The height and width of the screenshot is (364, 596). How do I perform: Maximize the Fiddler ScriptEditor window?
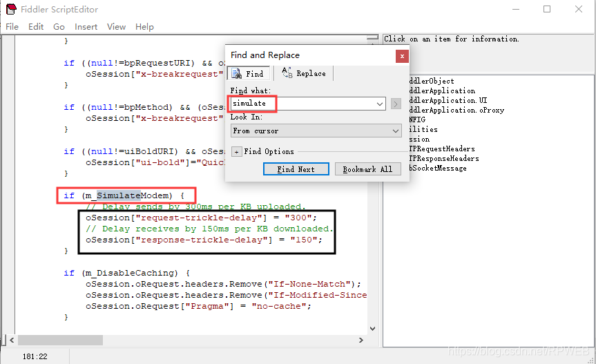point(547,9)
